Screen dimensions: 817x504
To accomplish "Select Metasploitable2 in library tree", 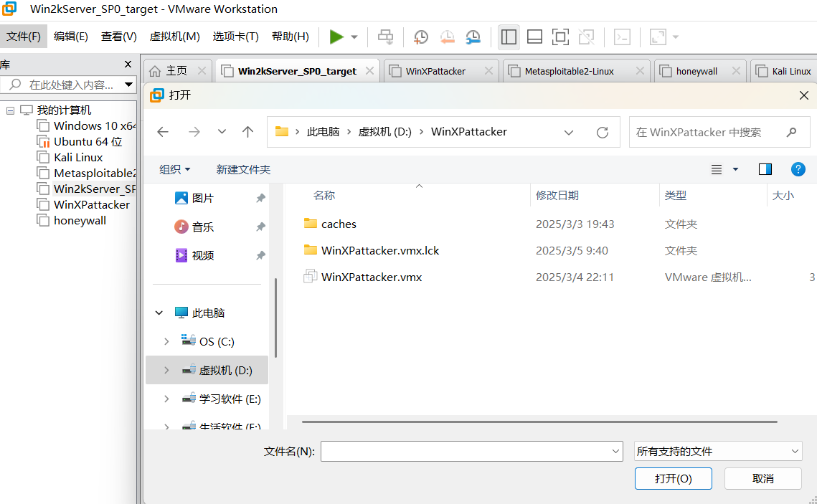I will pyautogui.click(x=94, y=173).
